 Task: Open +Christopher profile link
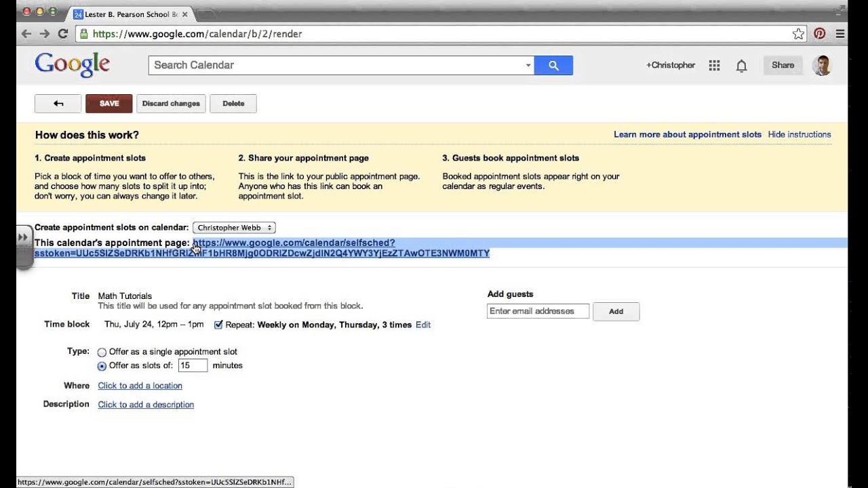pyautogui.click(x=671, y=65)
